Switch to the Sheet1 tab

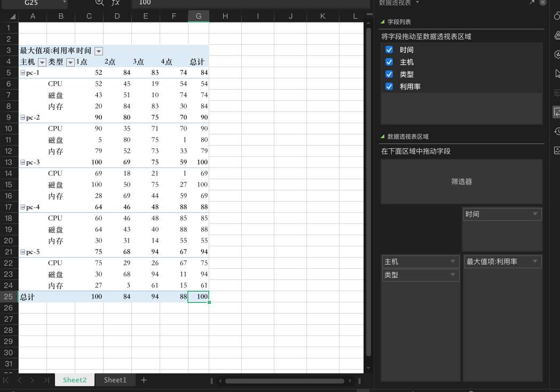coord(115,380)
